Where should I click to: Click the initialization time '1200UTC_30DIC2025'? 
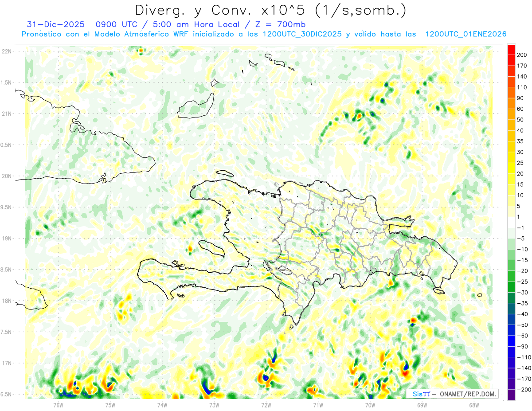click(x=301, y=34)
